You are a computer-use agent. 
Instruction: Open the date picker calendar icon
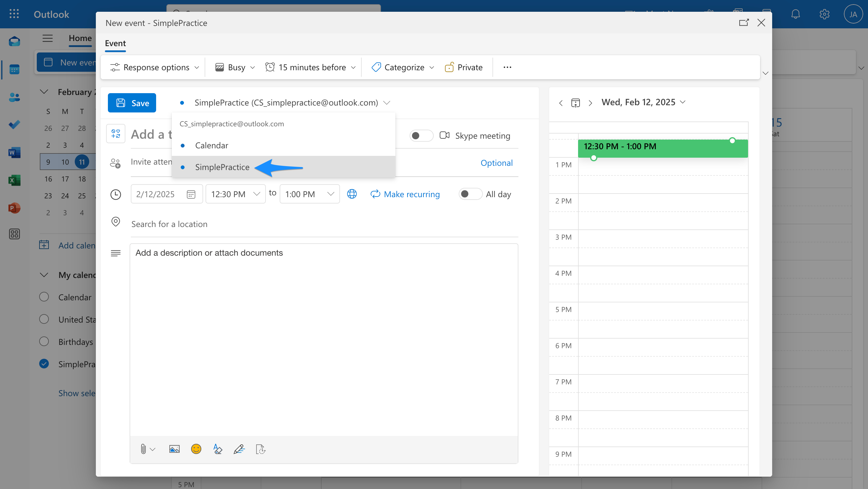click(191, 194)
